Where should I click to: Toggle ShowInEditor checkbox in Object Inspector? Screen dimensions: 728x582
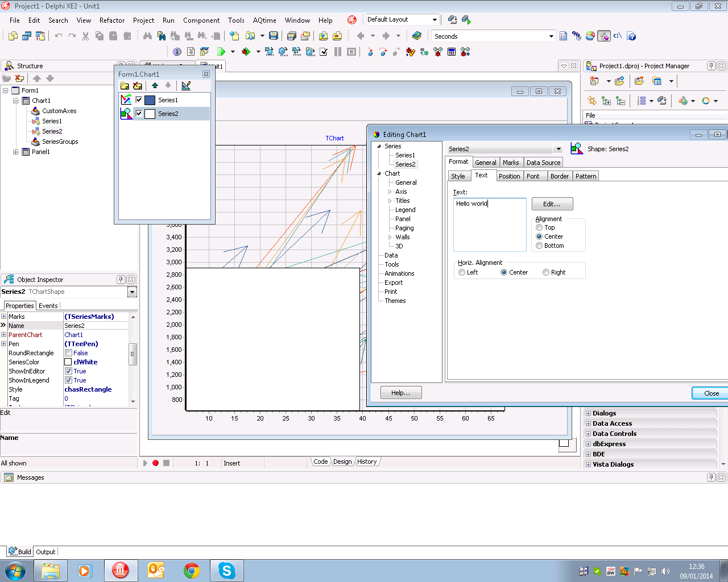click(x=68, y=371)
